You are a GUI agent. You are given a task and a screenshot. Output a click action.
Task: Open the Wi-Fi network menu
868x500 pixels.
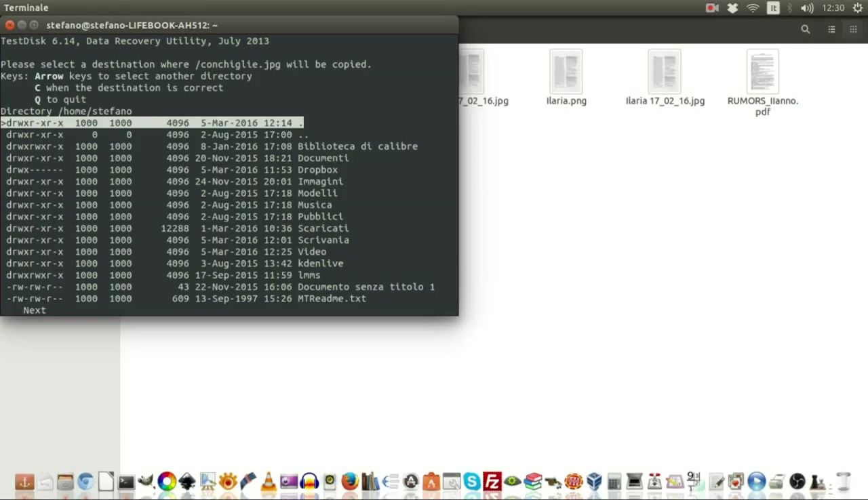tap(753, 8)
